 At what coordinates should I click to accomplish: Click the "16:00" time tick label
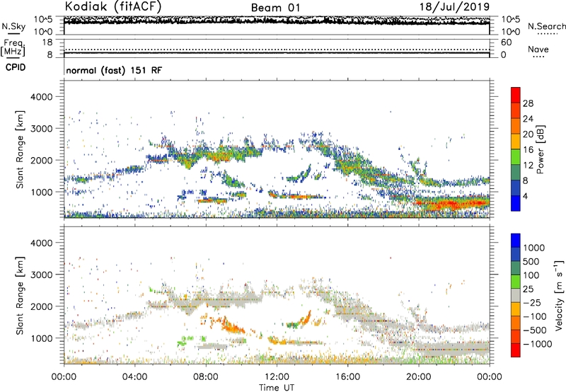(348, 377)
